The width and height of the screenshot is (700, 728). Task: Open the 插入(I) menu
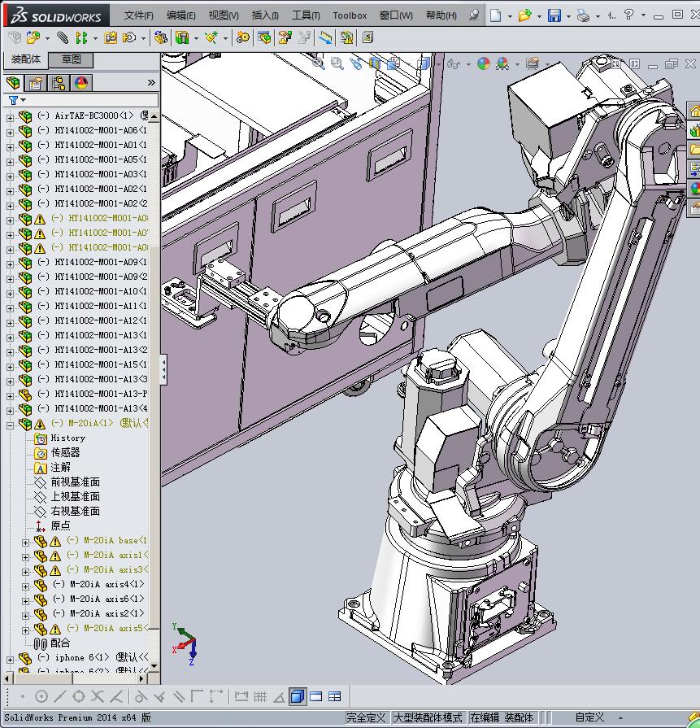265,15
